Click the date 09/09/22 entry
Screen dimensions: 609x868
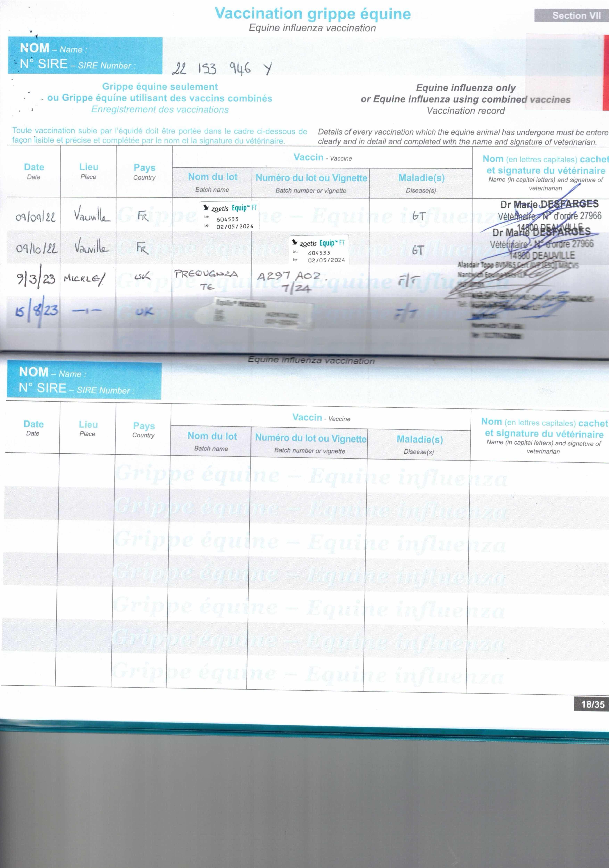pos(35,217)
